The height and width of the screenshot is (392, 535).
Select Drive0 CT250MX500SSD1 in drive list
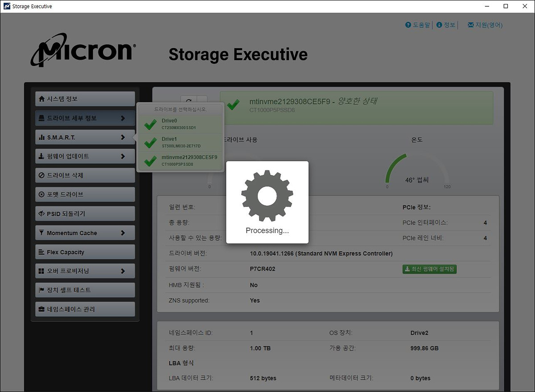click(180, 124)
